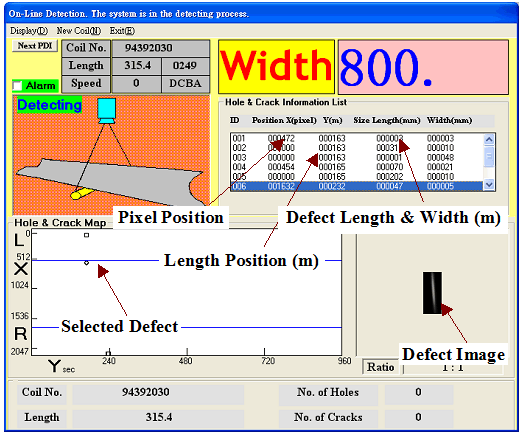Select diamond defect marker on crack map
This screenshot has width=522, height=434.
pos(86,263)
